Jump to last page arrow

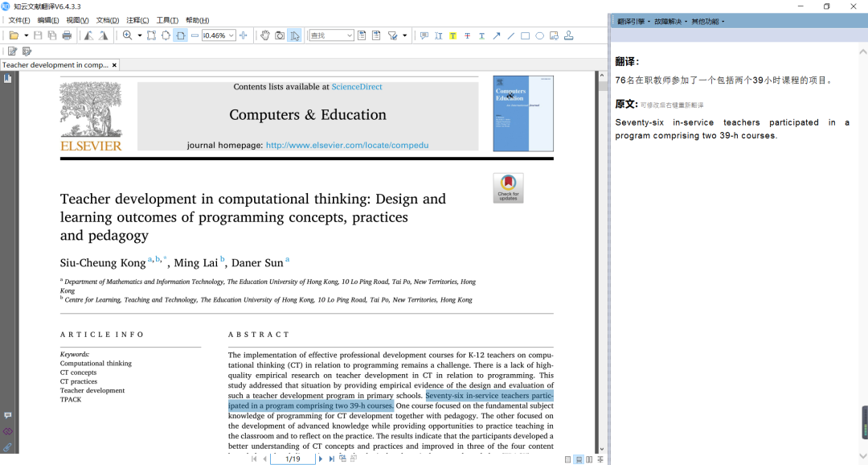click(x=331, y=459)
